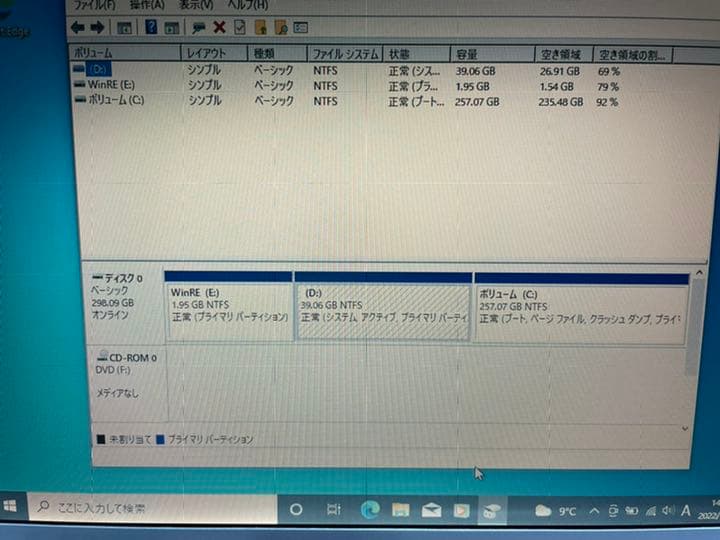
Task: Click the Meet Now camera tray icon
Action: click(x=613, y=511)
